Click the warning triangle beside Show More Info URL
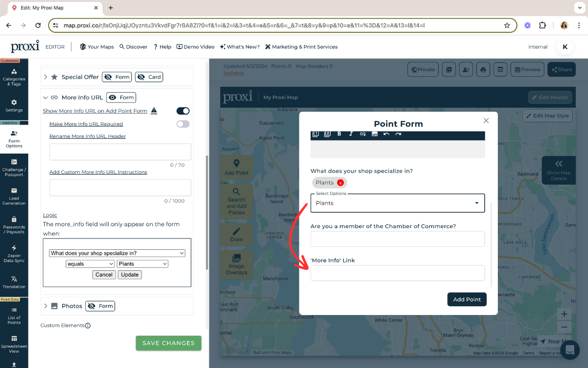 click(154, 110)
